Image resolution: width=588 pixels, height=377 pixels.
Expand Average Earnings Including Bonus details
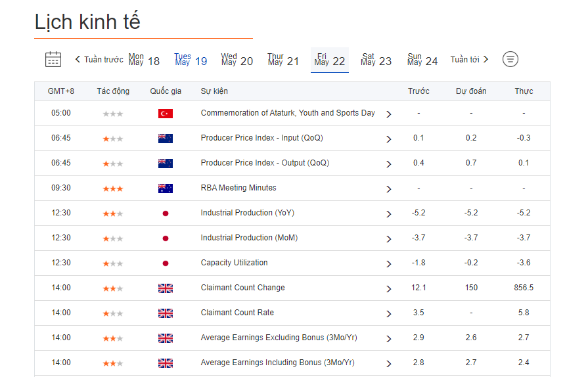pos(389,364)
